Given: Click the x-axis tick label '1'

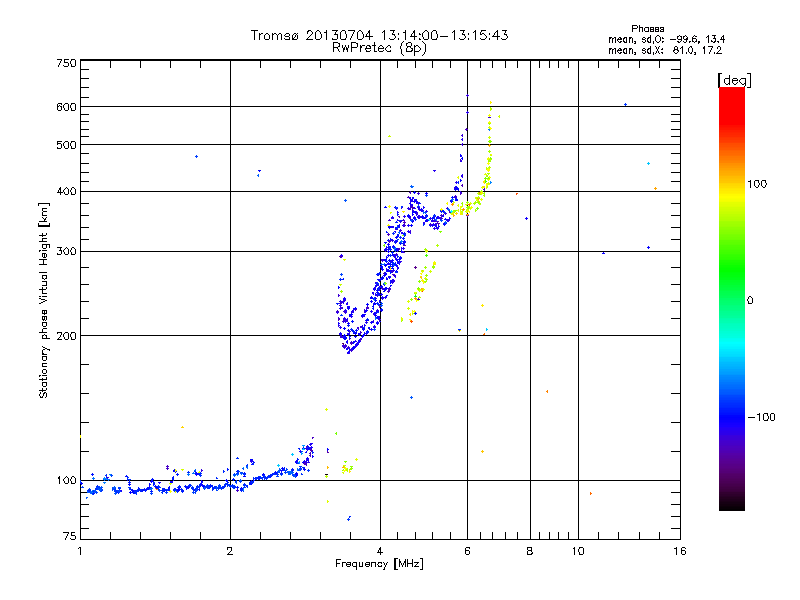Looking at the screenshot, I should 80,551.
